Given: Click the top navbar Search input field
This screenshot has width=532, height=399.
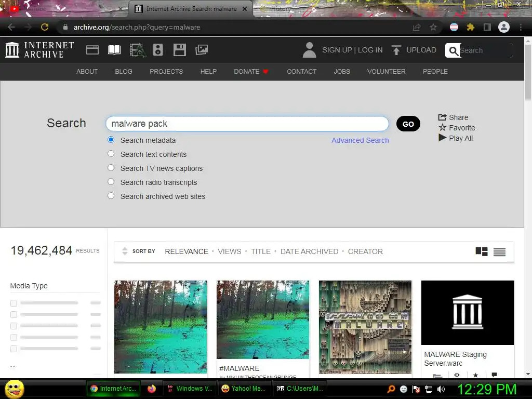Looking at the screenshot, I should click(x=485, y=50).
